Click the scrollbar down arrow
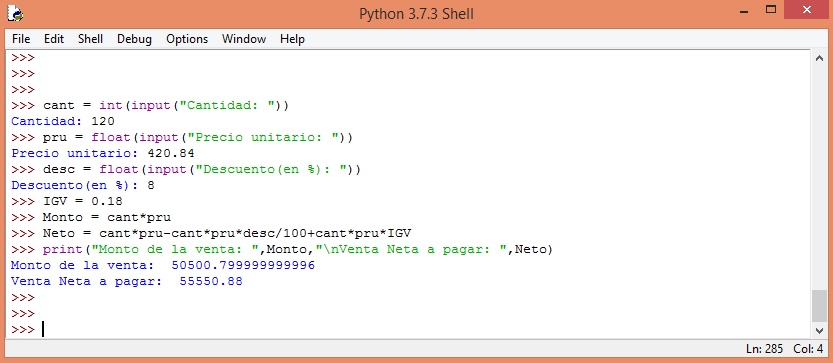The height and width of the screenshot is (363, 833). pyautogui.click(x=819, y=331)
